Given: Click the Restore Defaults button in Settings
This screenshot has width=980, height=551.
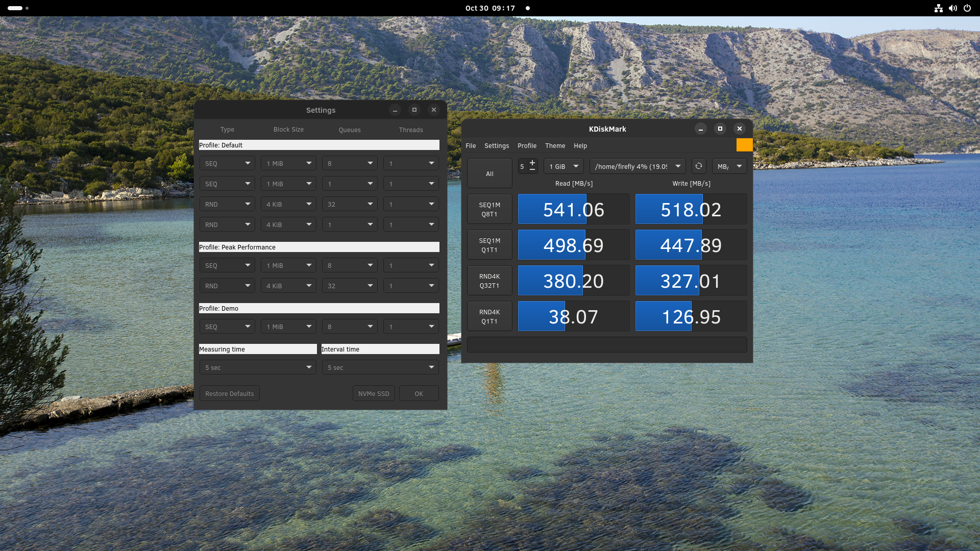Looking at the screenshot, I should coord(229,393).
